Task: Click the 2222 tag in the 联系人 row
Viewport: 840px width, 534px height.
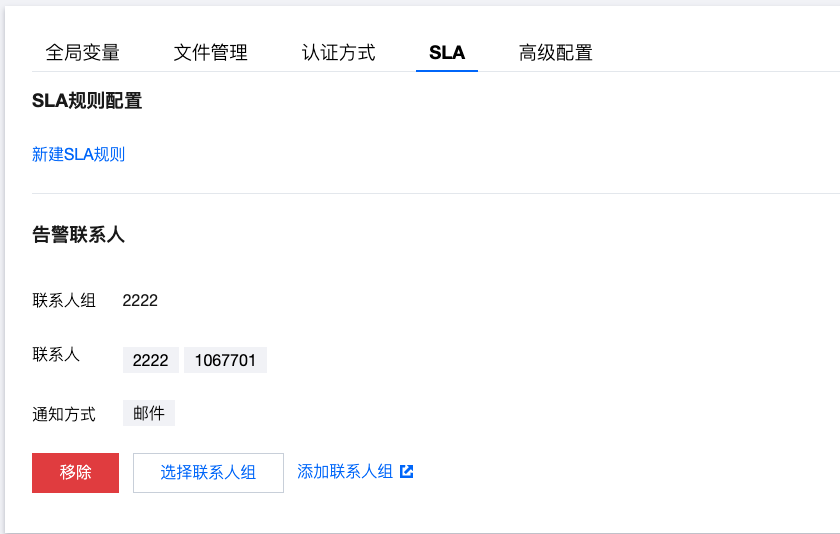Action: click(150, 360)
